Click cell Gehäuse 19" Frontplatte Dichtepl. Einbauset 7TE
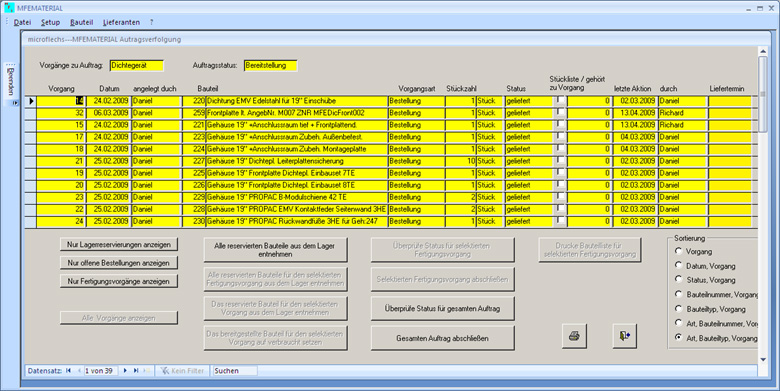The width and height of the screenshot is (780, 391). tap(297, 173)
